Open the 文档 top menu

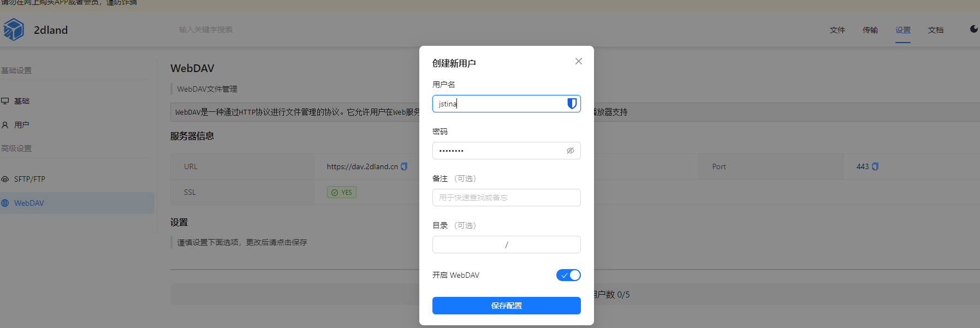click(x=936, y=30)
